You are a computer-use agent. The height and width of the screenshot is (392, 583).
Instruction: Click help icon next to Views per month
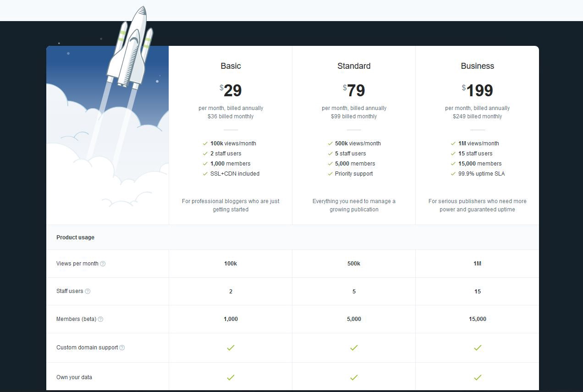[x=103, y=264]
